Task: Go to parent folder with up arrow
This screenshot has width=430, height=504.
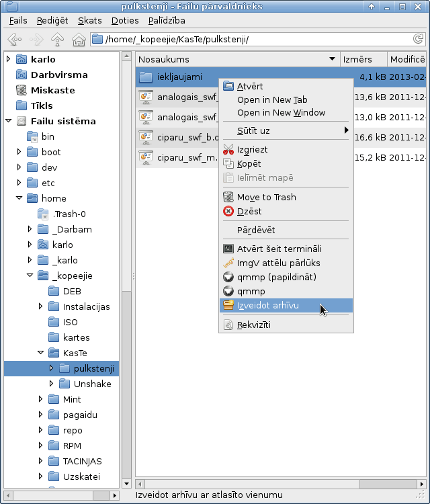Action: [57, 40]
